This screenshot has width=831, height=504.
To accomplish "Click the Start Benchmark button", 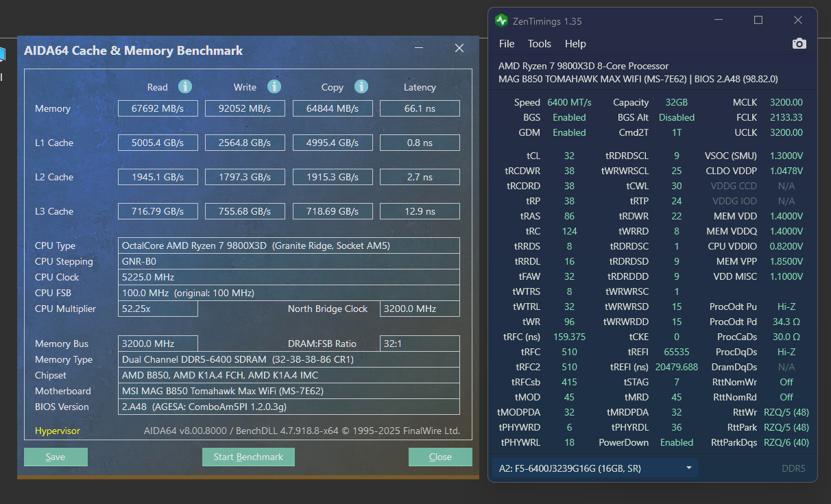I will click(x=248, y=457).
